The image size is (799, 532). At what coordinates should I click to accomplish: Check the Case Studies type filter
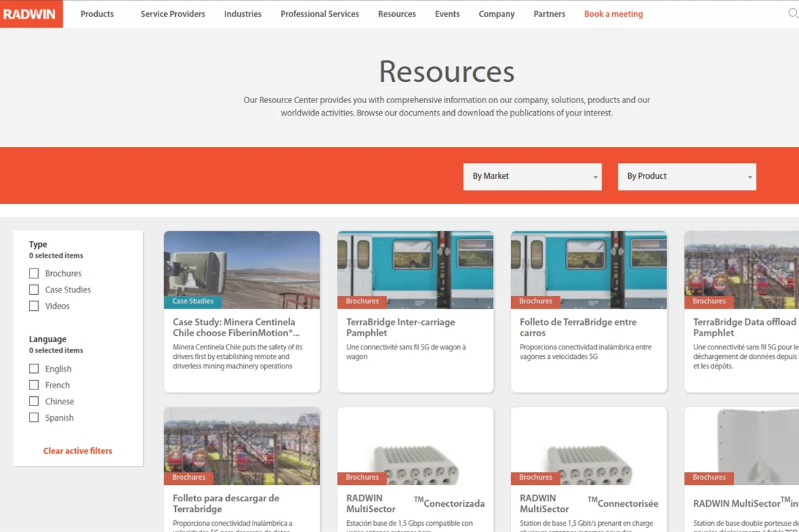click(x=34, y=289)
